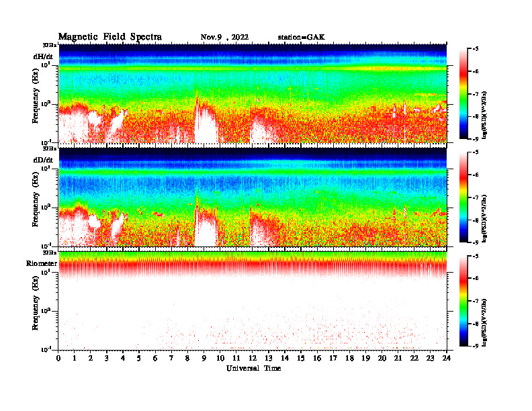Click hour 19 on the Universal Time axis

(365, 358)
